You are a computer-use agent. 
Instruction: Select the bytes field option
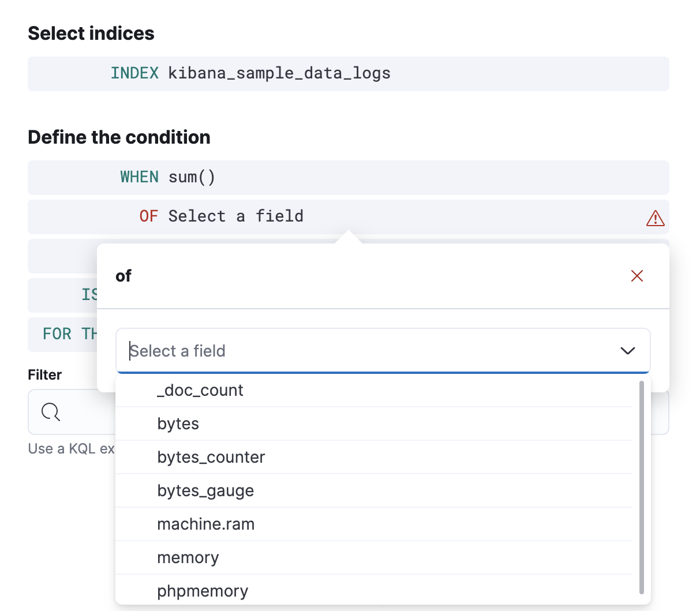[x=178, y=424]
